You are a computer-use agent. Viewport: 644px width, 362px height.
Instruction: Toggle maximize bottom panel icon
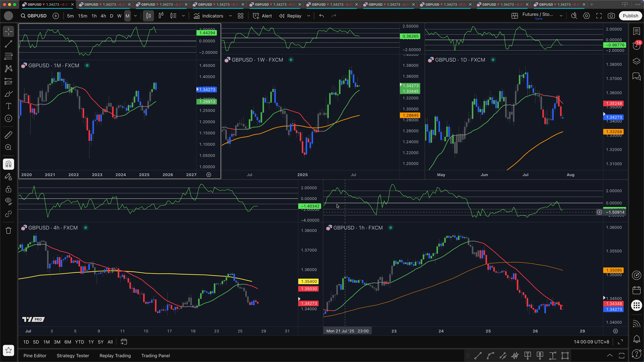coord(622,355)
